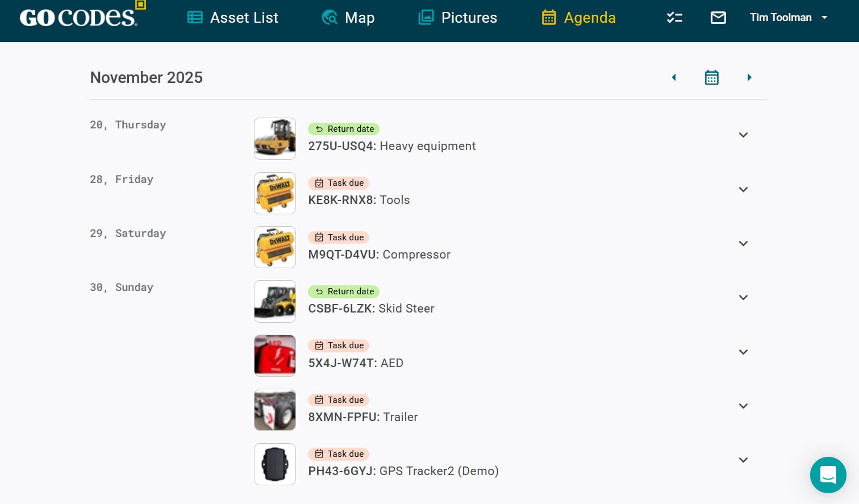Expand the 275U-USQ4 Heavy equipment entry
The width and height of the screenshot is (859, 504).
coord(743,135)
